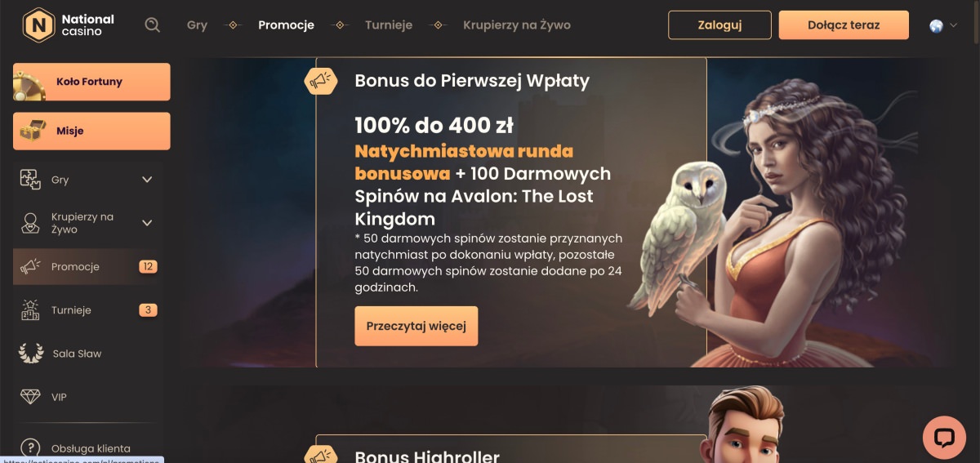The width and height of the screenshot is (980, 463).
Task: Click the Sala Sław laurel icon
Action: click(x=30, y=354)
